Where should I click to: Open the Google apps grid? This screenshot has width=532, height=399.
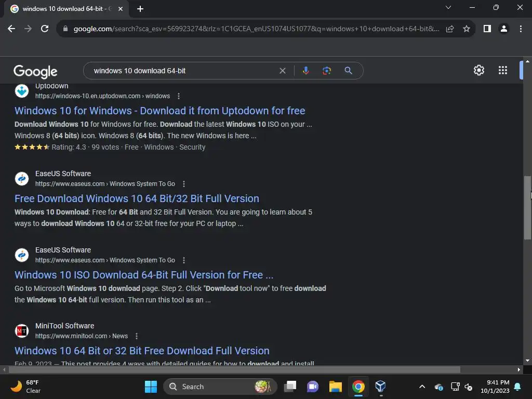point(503,70)
